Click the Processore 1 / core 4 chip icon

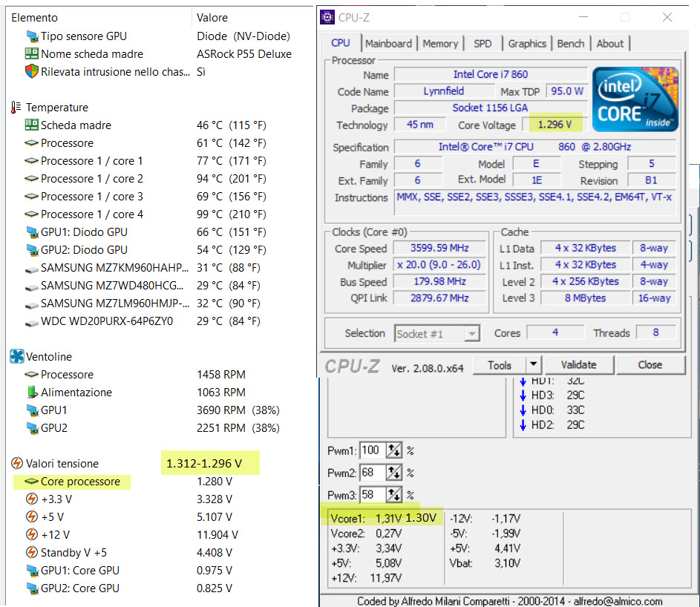click(31, 214)
